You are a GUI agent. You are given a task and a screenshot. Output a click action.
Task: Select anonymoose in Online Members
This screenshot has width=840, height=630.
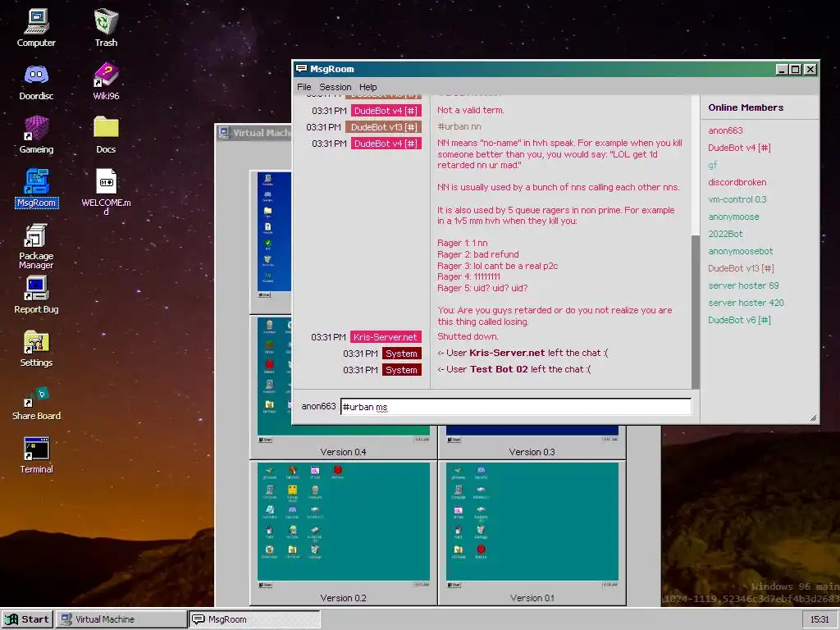tap(733, 217)
